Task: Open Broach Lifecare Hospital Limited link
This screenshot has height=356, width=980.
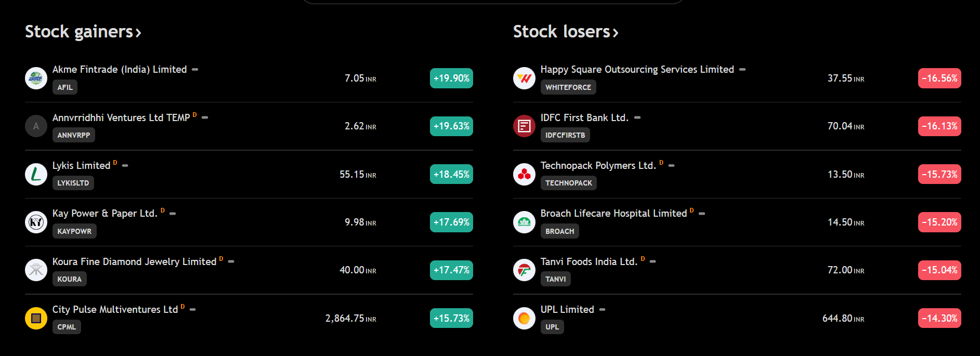Action: tap(613, 214)
